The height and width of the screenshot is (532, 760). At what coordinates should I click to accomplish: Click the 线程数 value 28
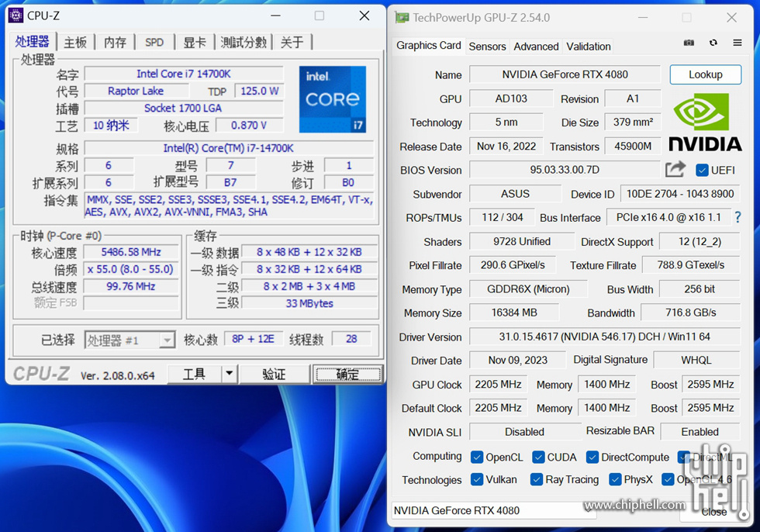[351, 339]
